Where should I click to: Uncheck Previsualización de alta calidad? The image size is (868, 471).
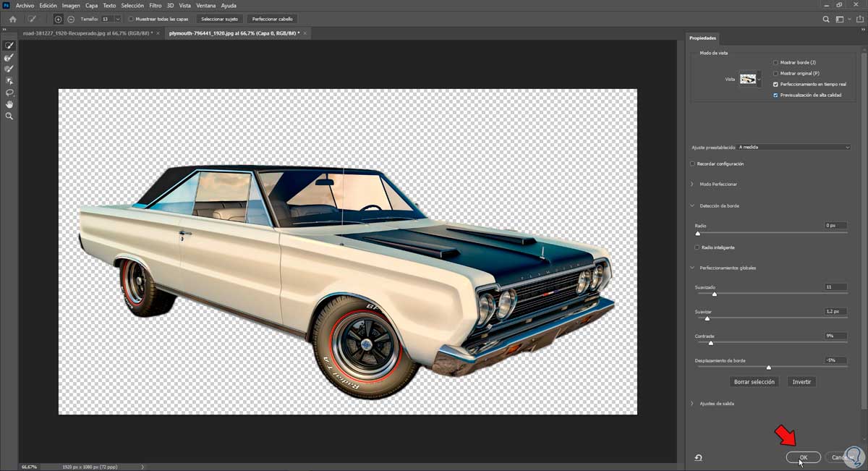point(776,95)
